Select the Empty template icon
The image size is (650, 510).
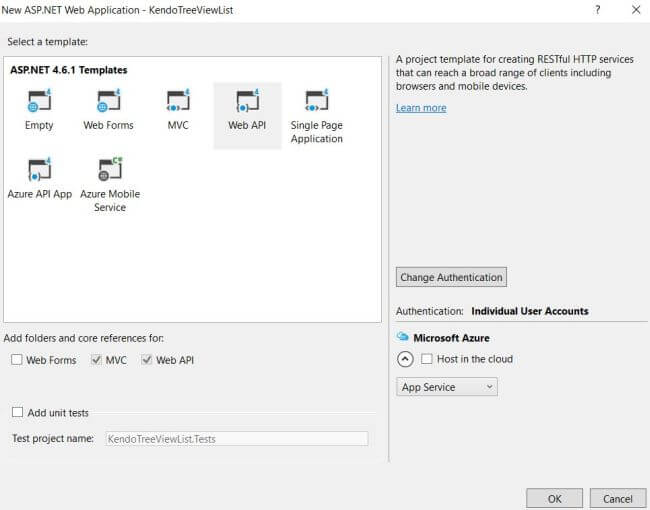39,101
